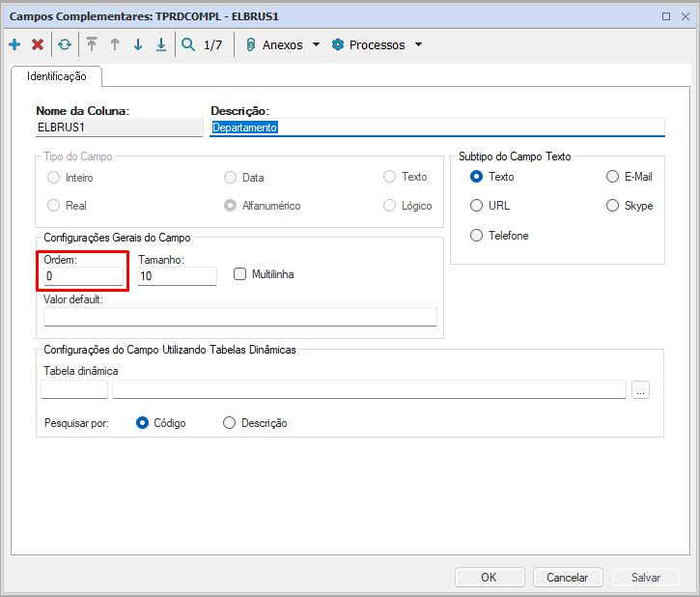Delete record with red X icon
This screenshot has height=597, width=700.
(38, 44)
